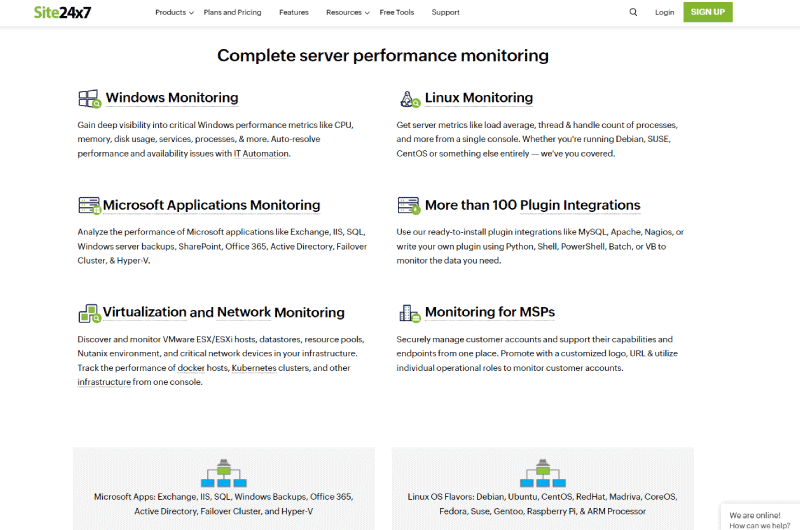800x530 pixels.
Task: Follow the docker link in text
Action: [x=191, y=368]
